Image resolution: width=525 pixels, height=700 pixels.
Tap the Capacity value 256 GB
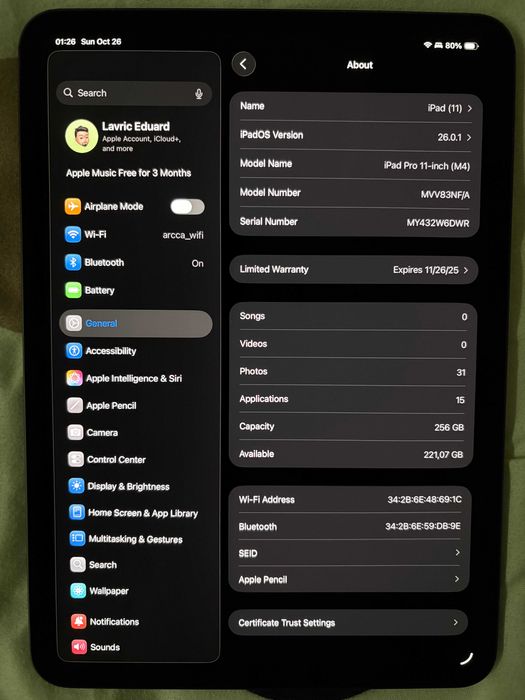(449, 427)
